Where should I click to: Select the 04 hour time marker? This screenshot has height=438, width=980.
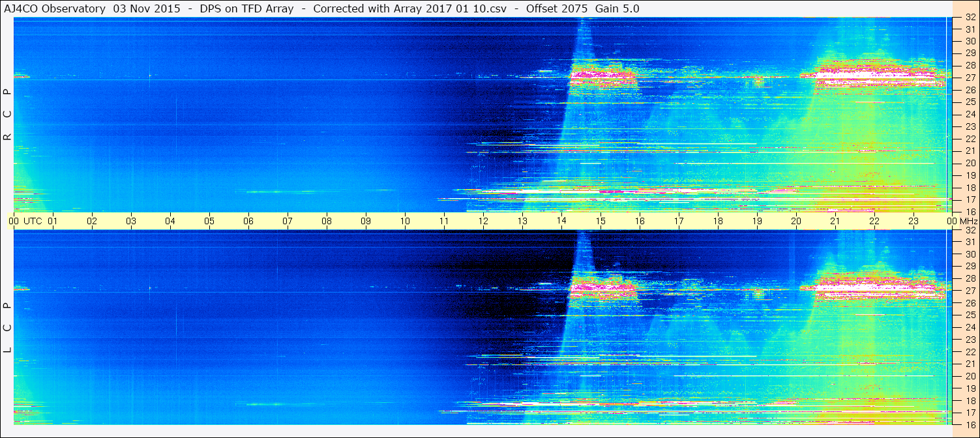(x=170, y=221)
